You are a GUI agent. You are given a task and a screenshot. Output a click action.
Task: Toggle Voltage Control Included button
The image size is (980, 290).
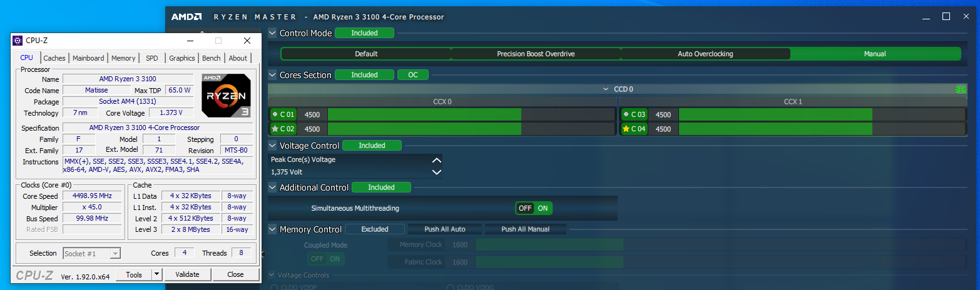coord(372,146)
